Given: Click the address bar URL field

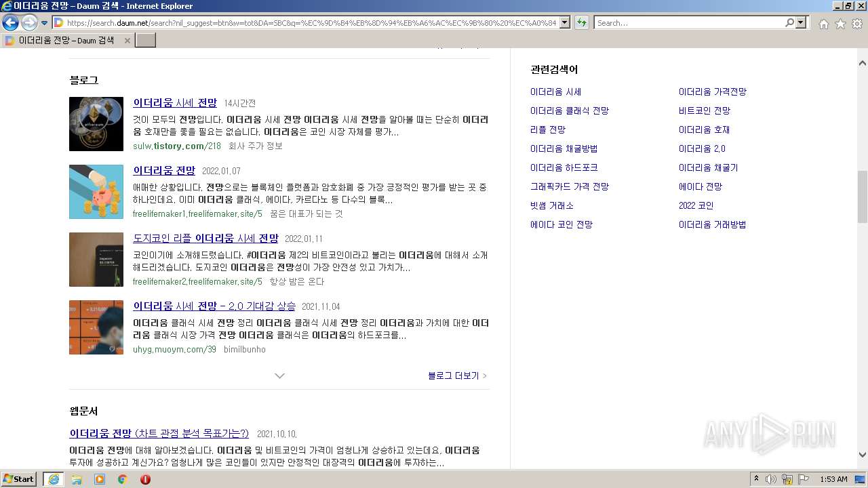Looking at the screenshot, I should click(x=311, y=23).
